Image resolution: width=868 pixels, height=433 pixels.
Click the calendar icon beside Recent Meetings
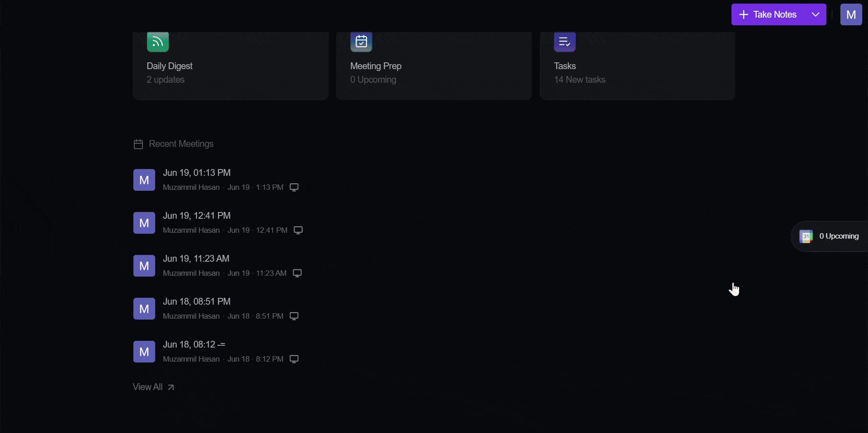(x=138, y=144)
